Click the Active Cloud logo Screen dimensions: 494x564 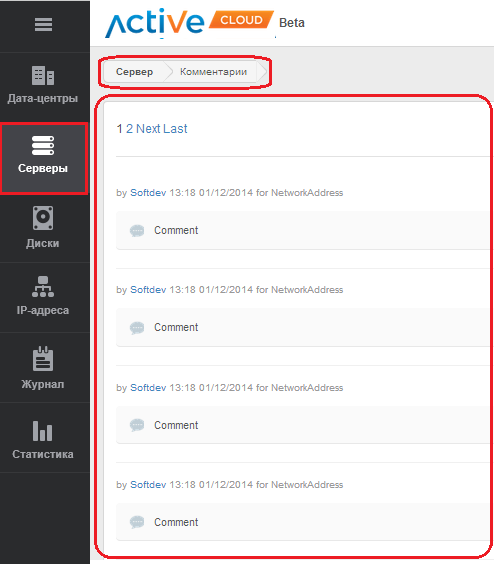tap(189, 23)
